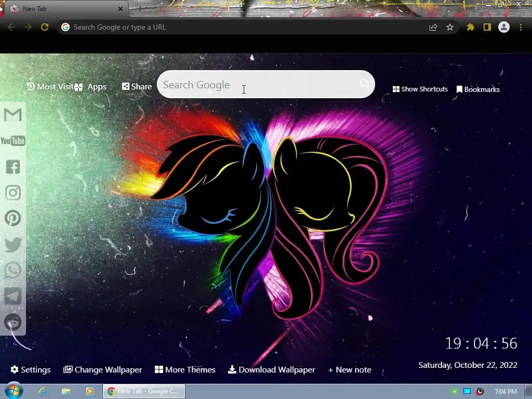Screen dimensions: 532x399
Task: Reload the page with refresh button
Action: 45,27
